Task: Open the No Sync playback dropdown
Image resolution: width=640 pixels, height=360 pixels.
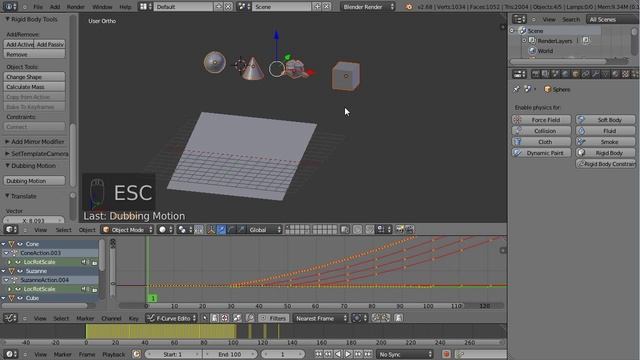Action: (x=404, y=354)
